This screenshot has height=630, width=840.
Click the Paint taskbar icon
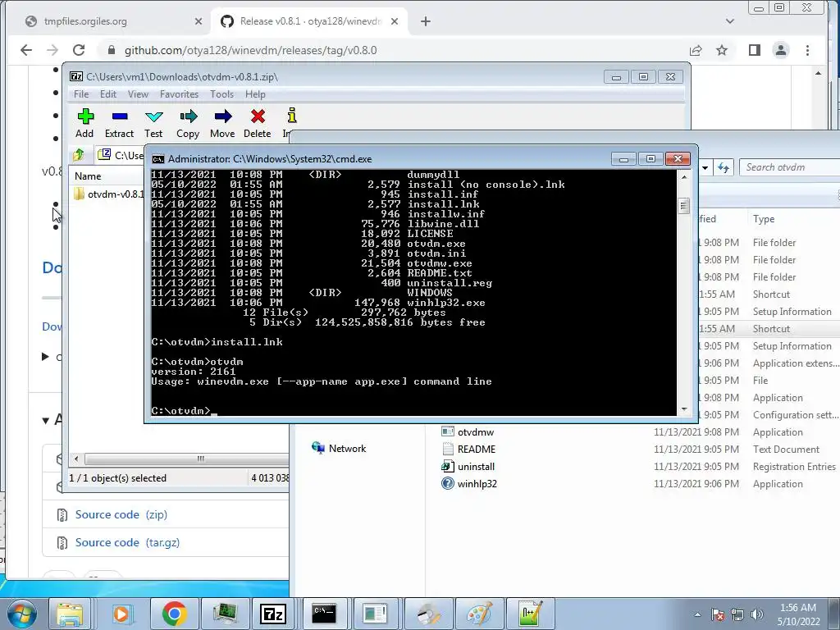pos(478,614)
